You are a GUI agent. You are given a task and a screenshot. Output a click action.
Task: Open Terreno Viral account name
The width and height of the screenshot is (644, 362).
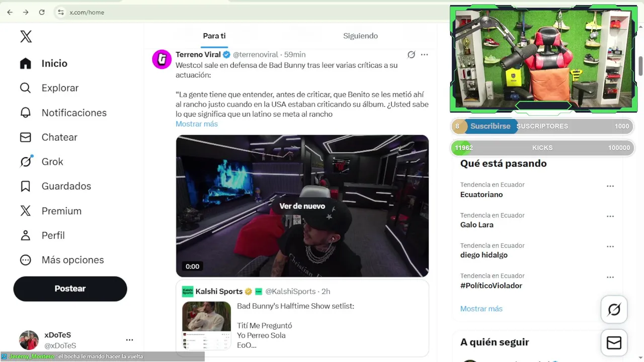pyautogui.click(x=199, y=54)
